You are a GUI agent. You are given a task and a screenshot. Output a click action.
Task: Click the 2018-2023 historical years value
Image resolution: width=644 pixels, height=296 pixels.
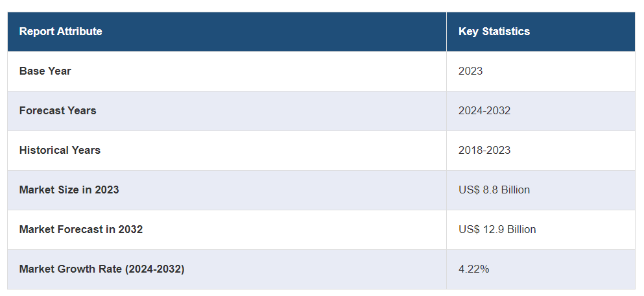point(484,150)
